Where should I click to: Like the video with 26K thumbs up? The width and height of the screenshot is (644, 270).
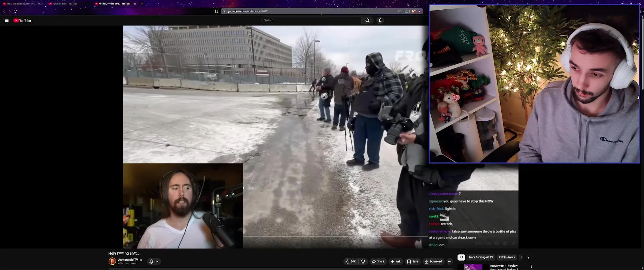point(350,261)
